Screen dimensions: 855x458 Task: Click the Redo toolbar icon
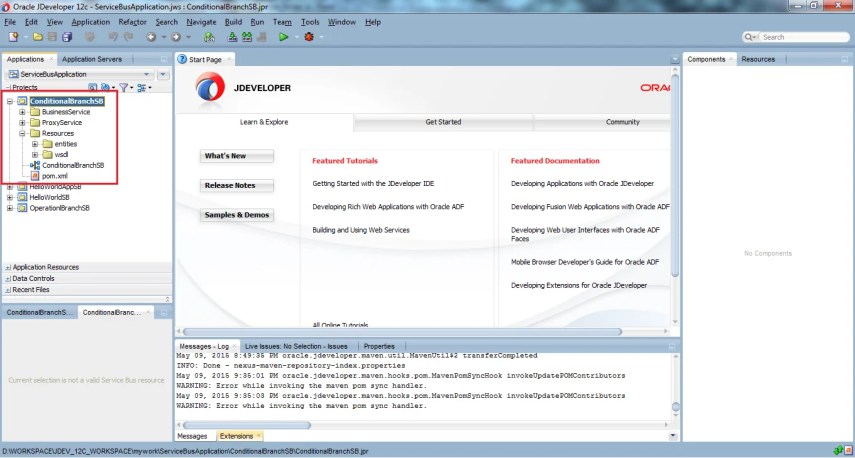[129, 37]
